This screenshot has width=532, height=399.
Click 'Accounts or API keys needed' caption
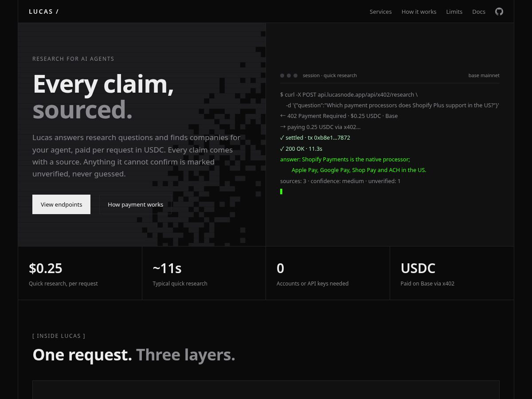(x=313, y=283)
